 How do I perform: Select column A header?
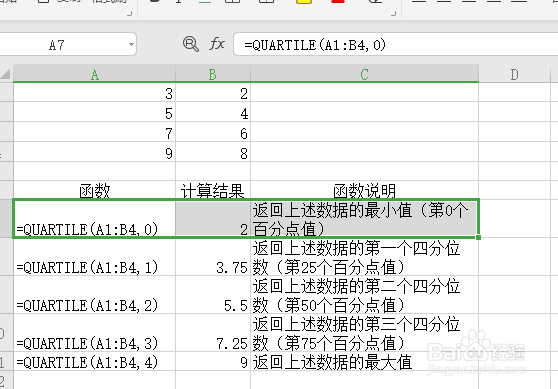pyautogui.click(x=94, y=74)
